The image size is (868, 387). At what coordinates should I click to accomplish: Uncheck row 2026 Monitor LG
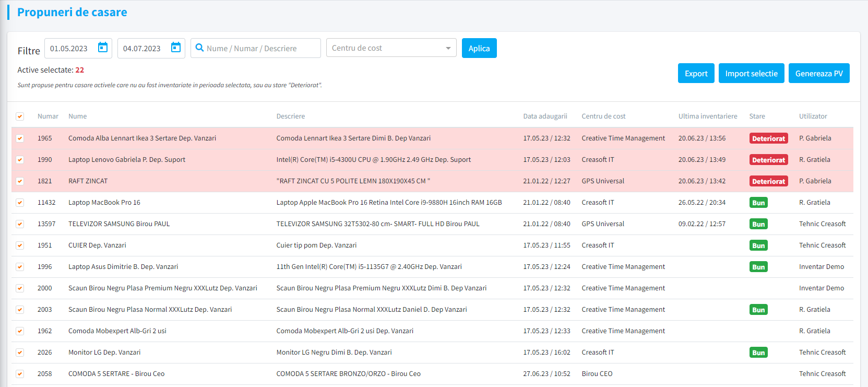(20, 353)
